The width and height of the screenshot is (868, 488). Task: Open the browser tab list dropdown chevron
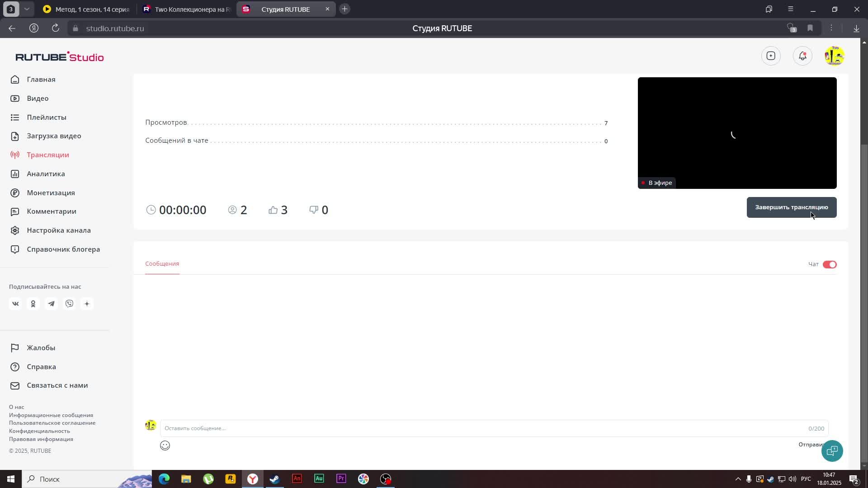coord(27,9)
